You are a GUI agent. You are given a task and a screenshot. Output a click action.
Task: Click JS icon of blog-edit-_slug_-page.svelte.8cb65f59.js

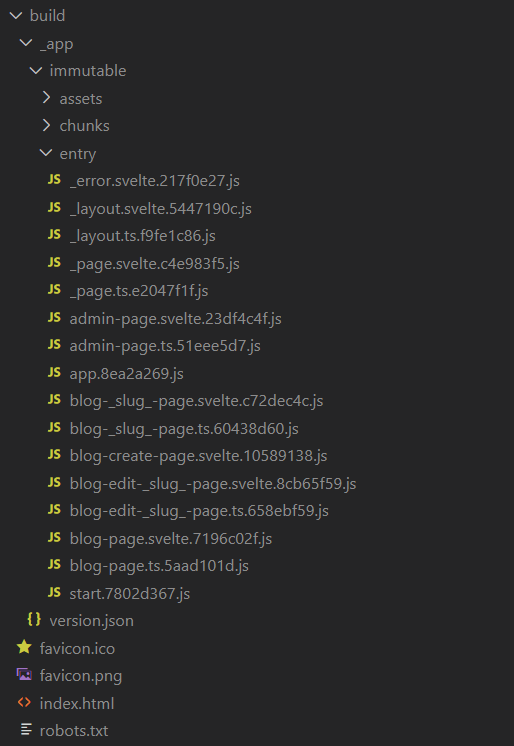(54, 482)
